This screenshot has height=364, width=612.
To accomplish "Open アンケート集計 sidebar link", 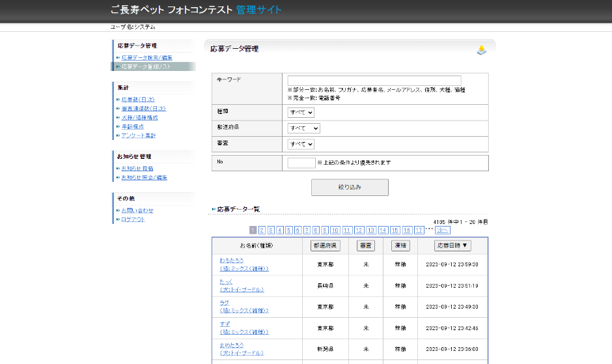I will 139,135.
